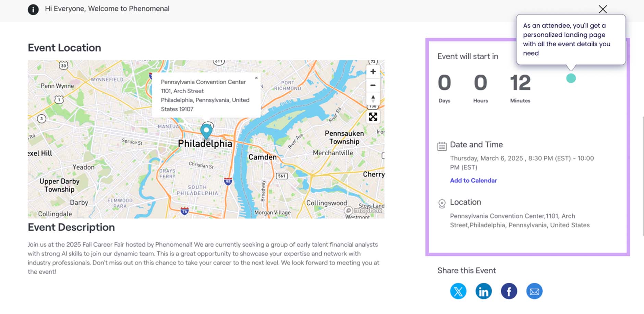Click the Philadelphia location pin marker
Screen dimensions: 644x314
coord(206,132)
